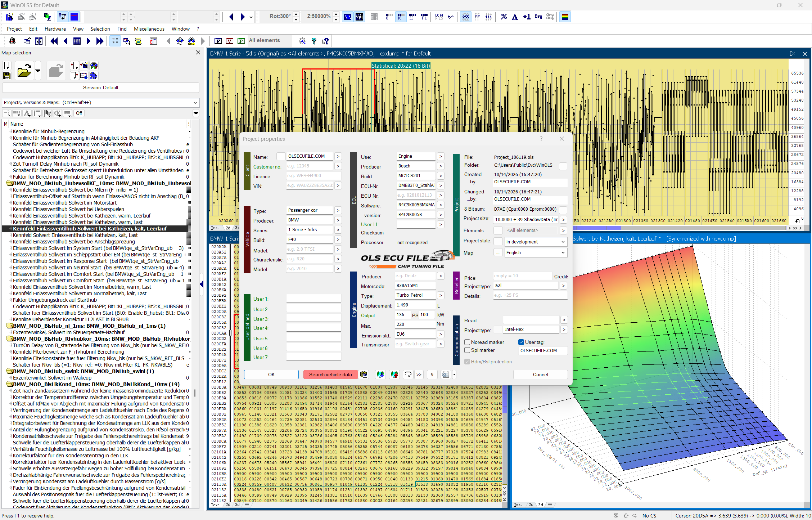Click the download-from-web globe icon in dialog
812x520 pixels.
380,375
